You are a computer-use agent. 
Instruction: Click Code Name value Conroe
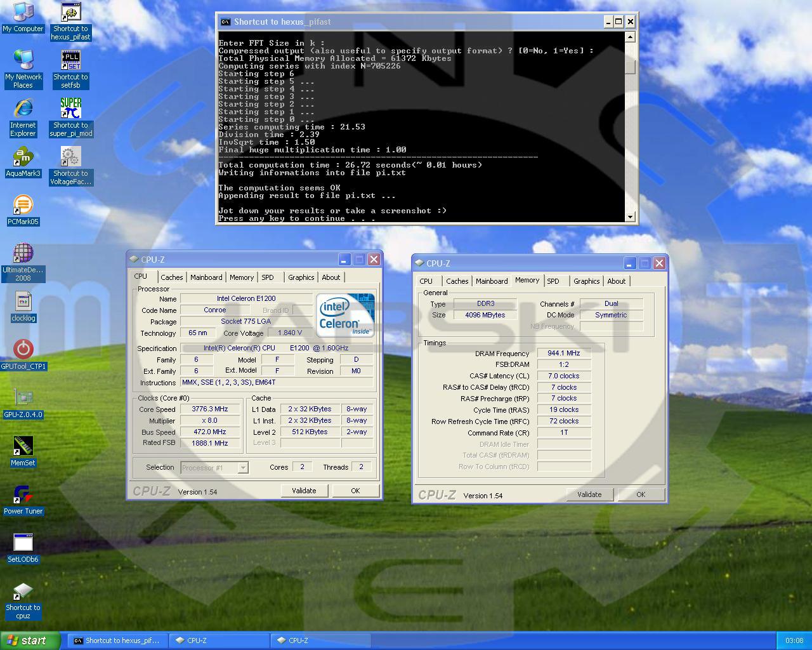click(x=215, y=310)
